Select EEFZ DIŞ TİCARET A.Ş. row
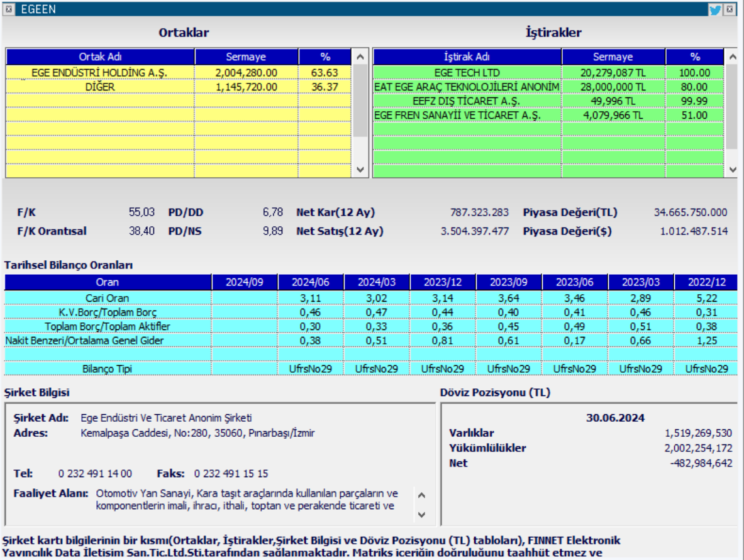This screenshot has width=744, height=560. coord(548,101)
